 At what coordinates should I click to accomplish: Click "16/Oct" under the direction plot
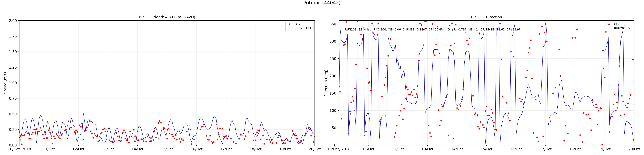[x=516, y=149]
